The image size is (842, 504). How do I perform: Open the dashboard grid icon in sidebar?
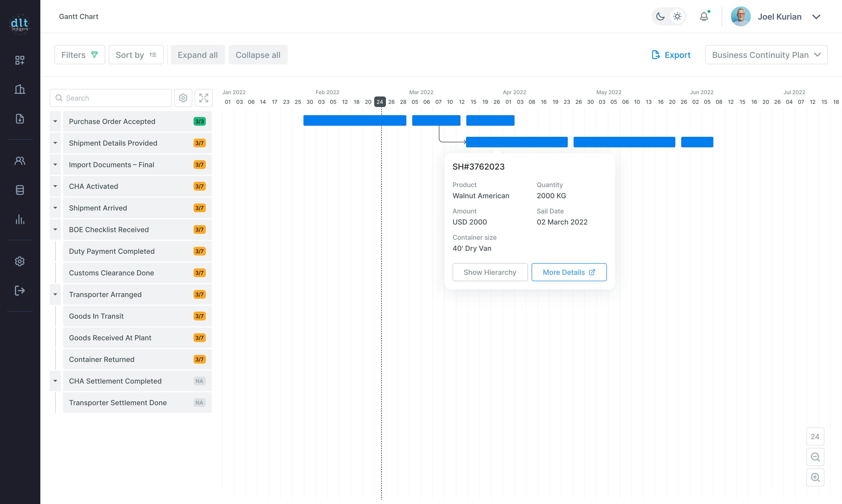[20, 60]
